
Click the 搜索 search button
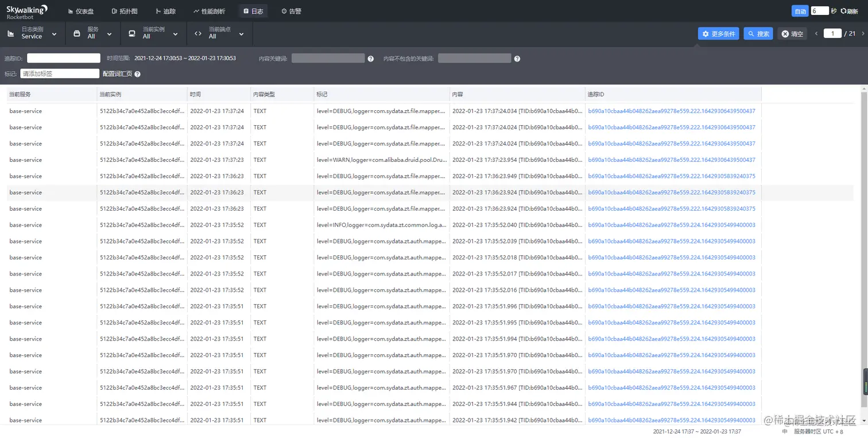758,34
